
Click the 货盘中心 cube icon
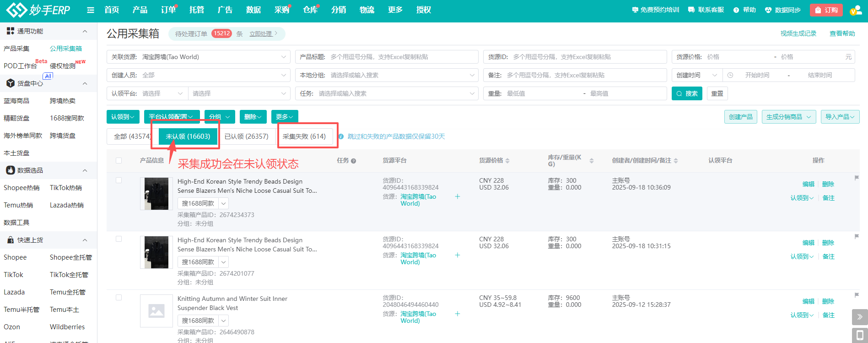click(x=10, y=83)
